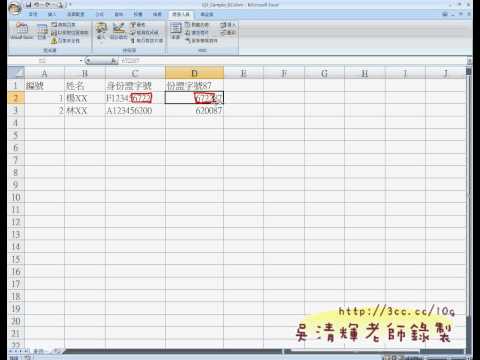480x360 pixels.
Task: Click the Select All corner button
Action: [16, 73]
